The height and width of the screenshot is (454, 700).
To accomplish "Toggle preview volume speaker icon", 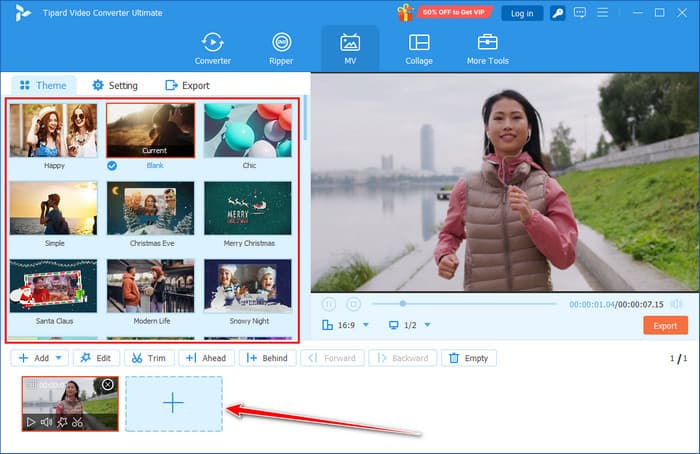I will 677,304.
